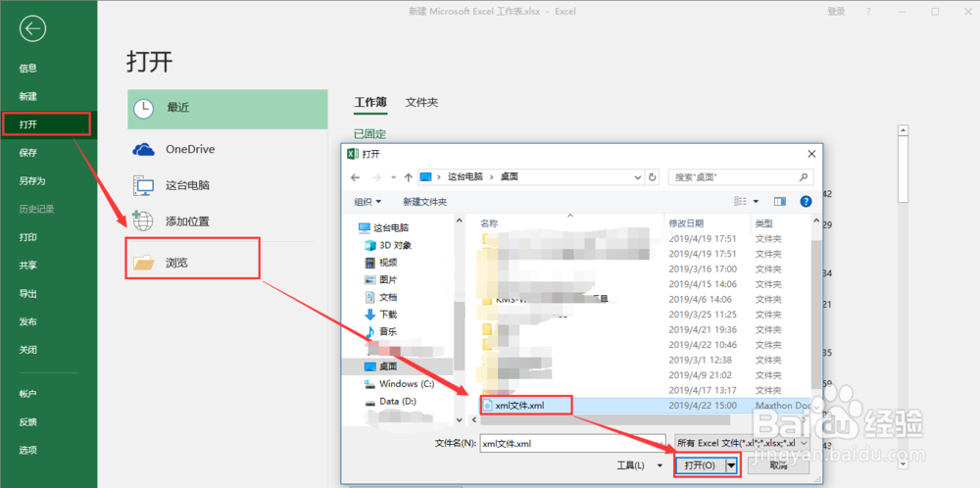
Task: Open recent locations dropdown arrow in dialog
Action: click(x=394, y=177)
